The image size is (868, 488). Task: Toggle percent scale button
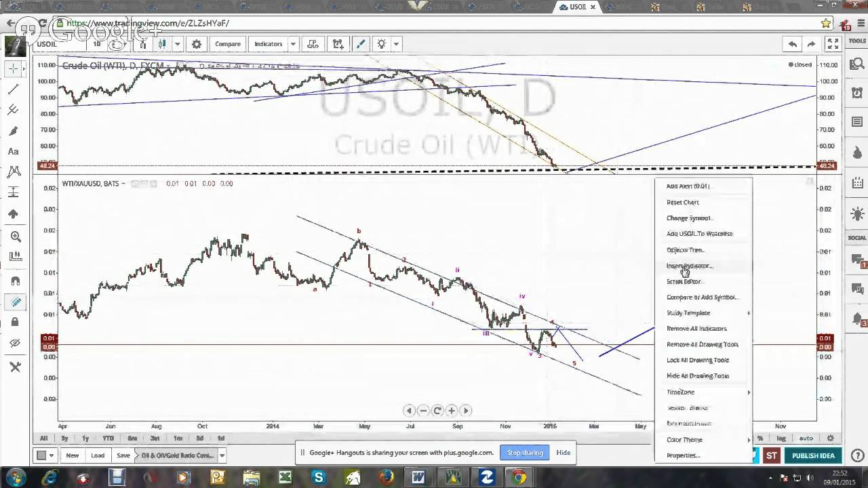tap(760, 439)
